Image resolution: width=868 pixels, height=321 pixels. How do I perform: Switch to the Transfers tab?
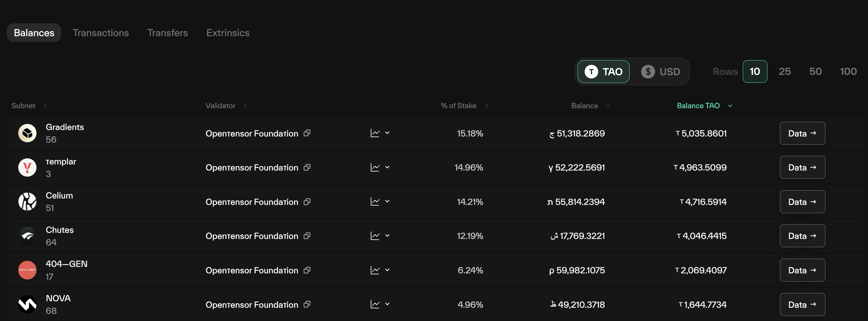click(167, 33)
